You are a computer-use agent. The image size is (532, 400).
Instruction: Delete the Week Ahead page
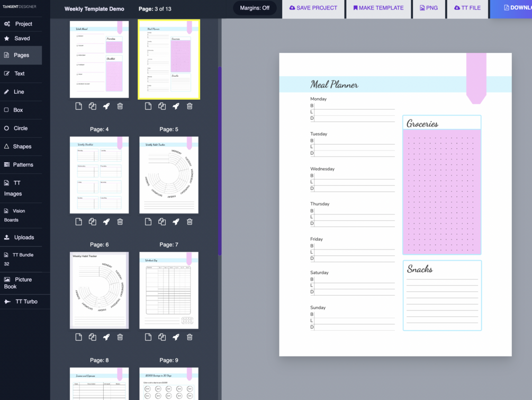point(120,106)
